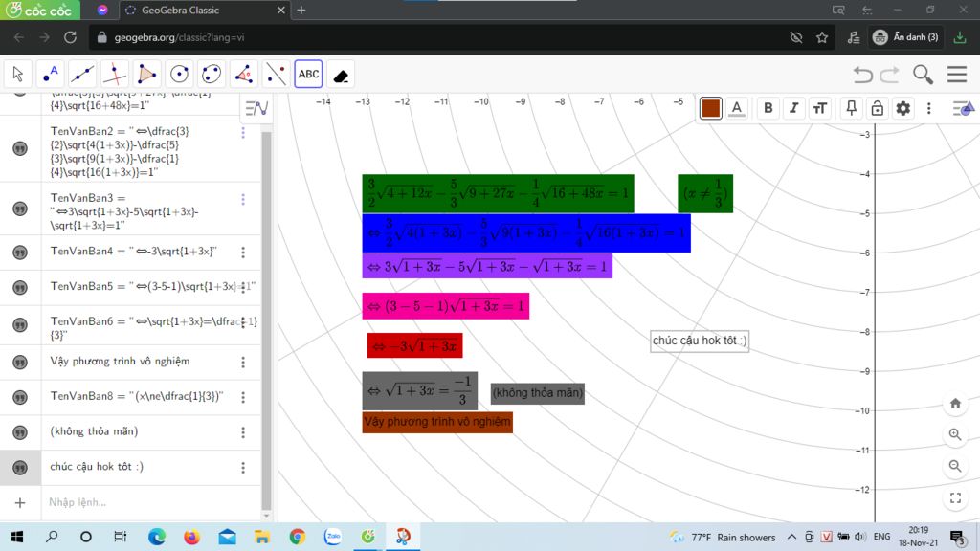Open more options for TenVanBan3
This screenshot has height=551, width=980.
pos(243,199)
